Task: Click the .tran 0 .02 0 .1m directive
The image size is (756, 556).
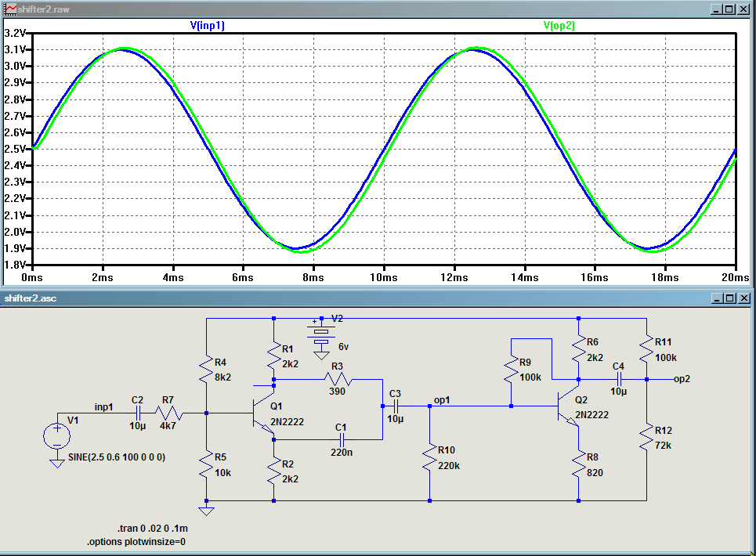Action: [153, 528]
